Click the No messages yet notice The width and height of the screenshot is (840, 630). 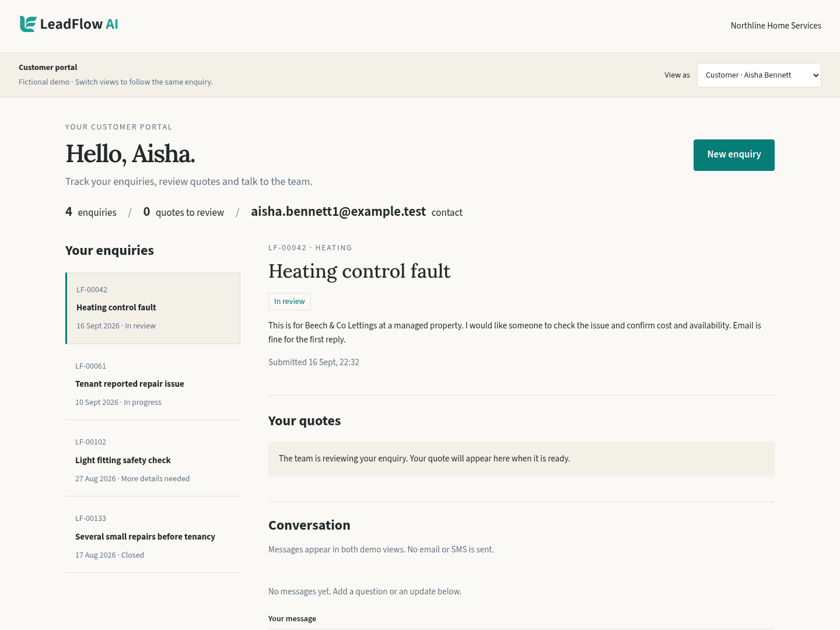(365, 591)
